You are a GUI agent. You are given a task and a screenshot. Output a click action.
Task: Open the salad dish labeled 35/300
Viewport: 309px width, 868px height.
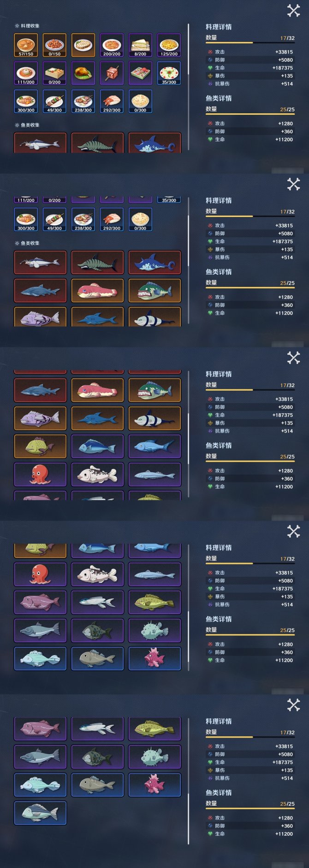click(x=169, y=73)
